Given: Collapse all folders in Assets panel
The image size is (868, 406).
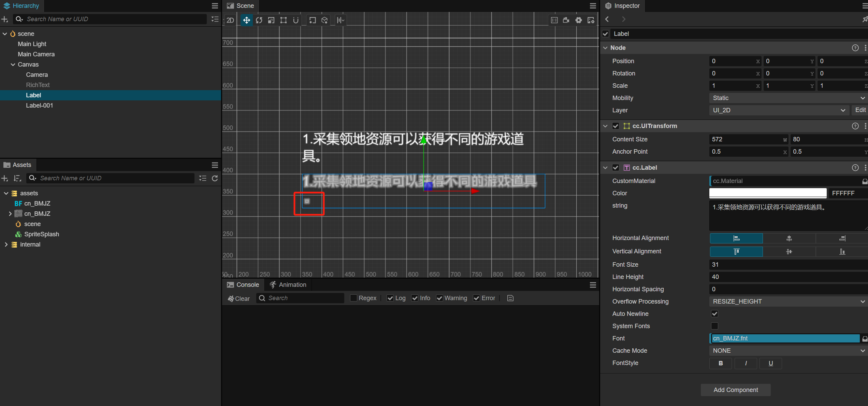Looking at the screenshot, I should click(x=203, y=178).
